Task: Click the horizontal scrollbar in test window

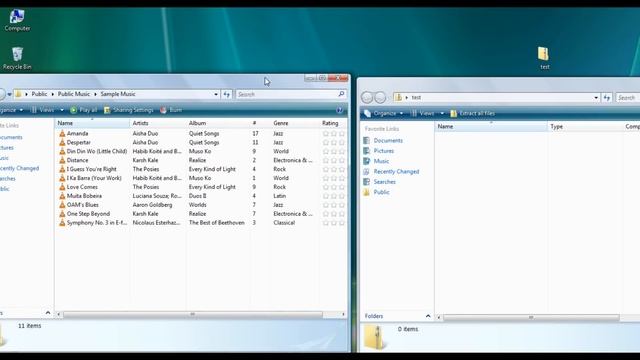Action: [531, 318]
